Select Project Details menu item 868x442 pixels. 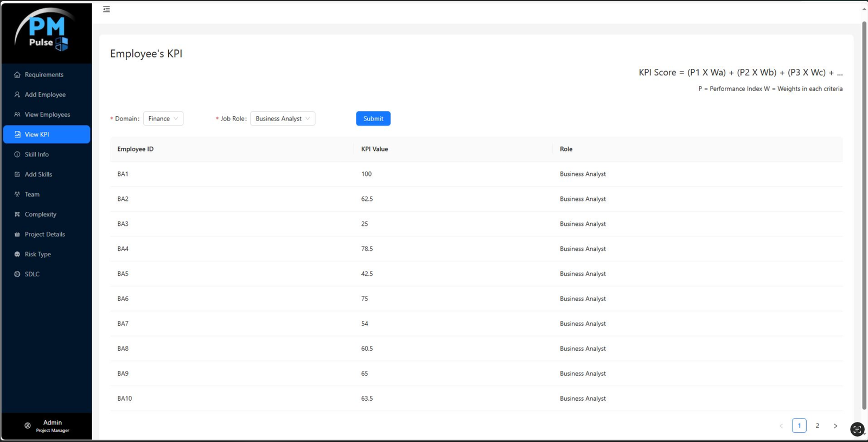pos(44,235)
